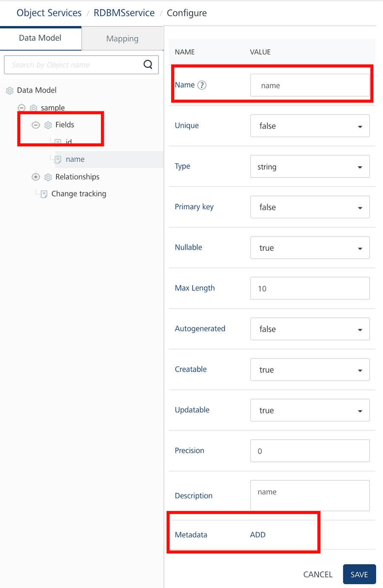This screenshot has width=383, height=588.
Task: Open Object Services breadcrumb link
Action: (49, 13)
